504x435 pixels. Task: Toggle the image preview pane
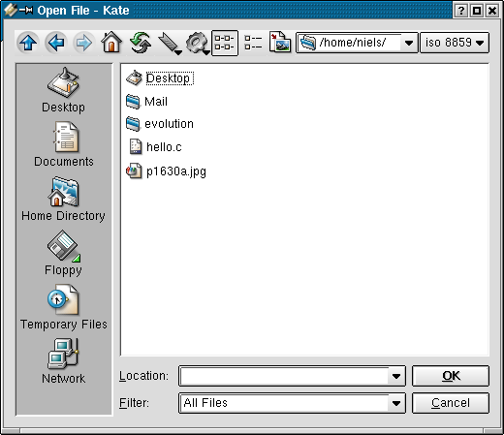click(x=280, y=43)
